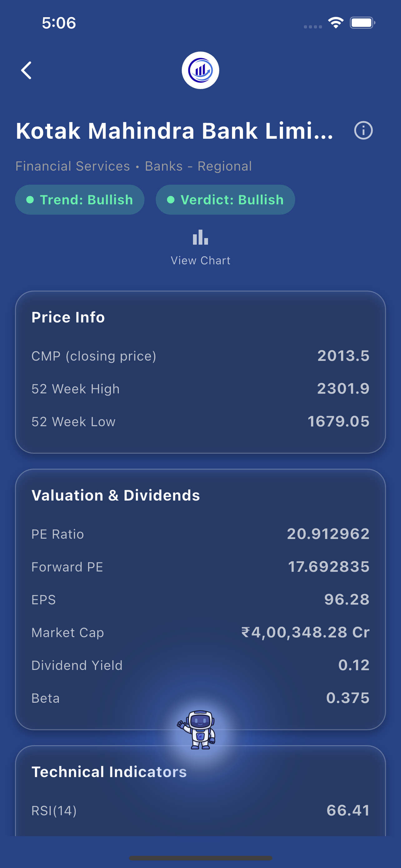This screenshot has height=868, width=401.
Task: Select the Trend: Bullish badge
Action: click(80, 200)
